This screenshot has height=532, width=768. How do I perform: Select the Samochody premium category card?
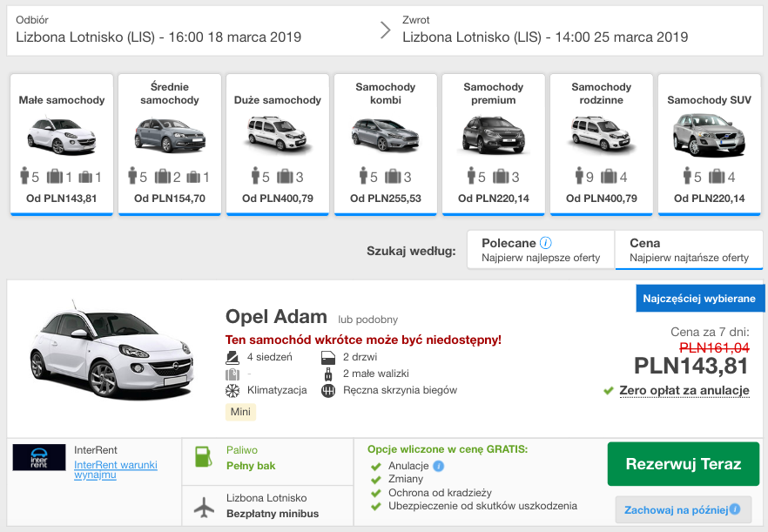pyautogui.click(x=493, y=145)
